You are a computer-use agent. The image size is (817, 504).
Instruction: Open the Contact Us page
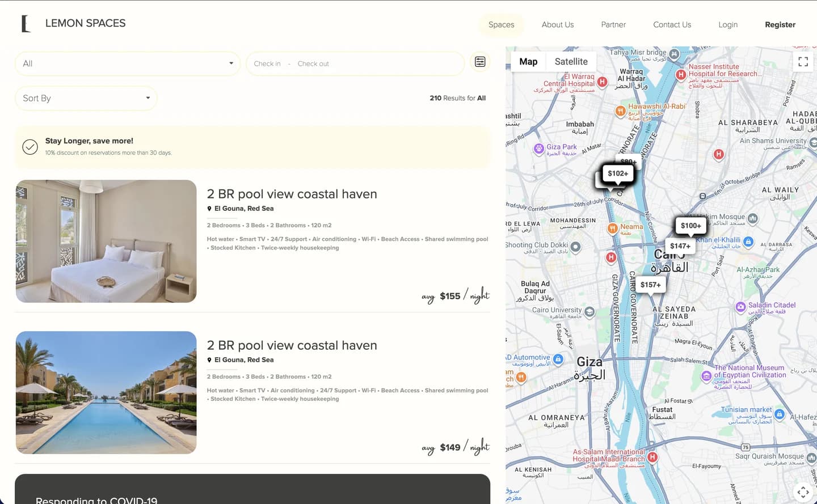(672, 24)
